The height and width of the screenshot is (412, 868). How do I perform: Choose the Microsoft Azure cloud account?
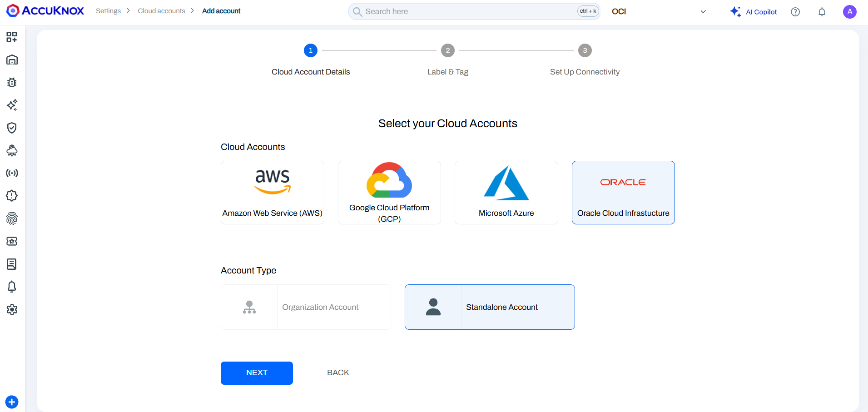[x=506, y=192]
